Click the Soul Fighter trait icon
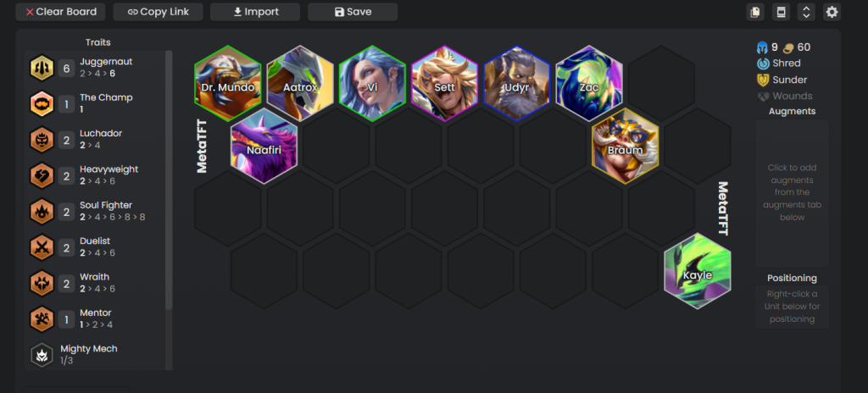Screen dimensions: 868x393 click(x=42, y=212)
